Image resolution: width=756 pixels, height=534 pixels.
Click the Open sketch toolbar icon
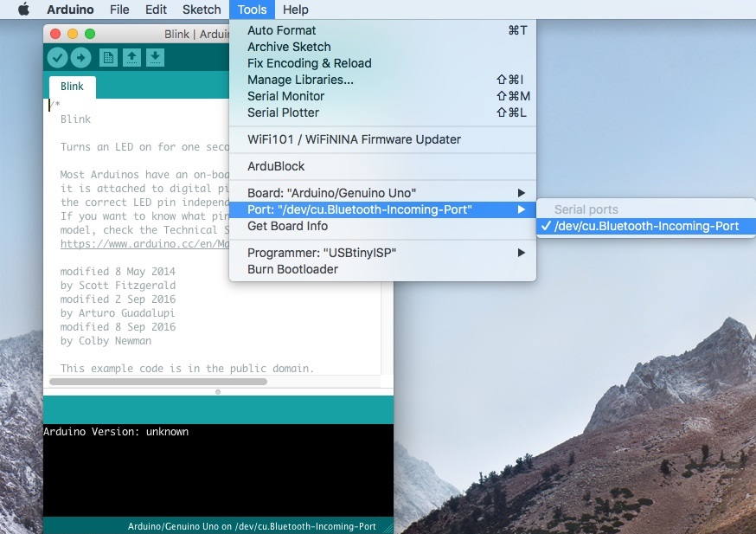coord(131,57)
